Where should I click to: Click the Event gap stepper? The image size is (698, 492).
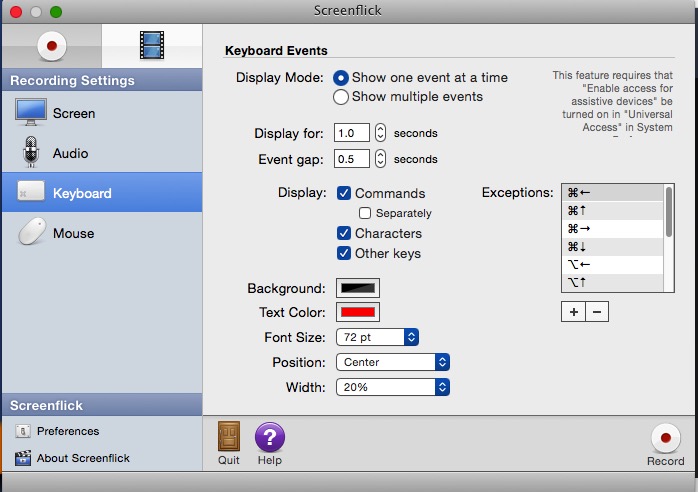380,159
